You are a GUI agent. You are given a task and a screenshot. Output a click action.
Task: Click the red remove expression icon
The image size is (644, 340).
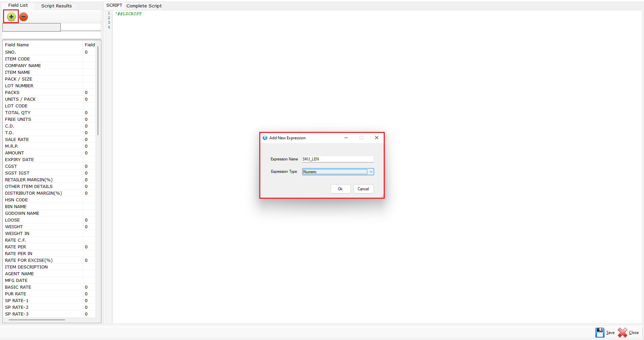point(23,17)
